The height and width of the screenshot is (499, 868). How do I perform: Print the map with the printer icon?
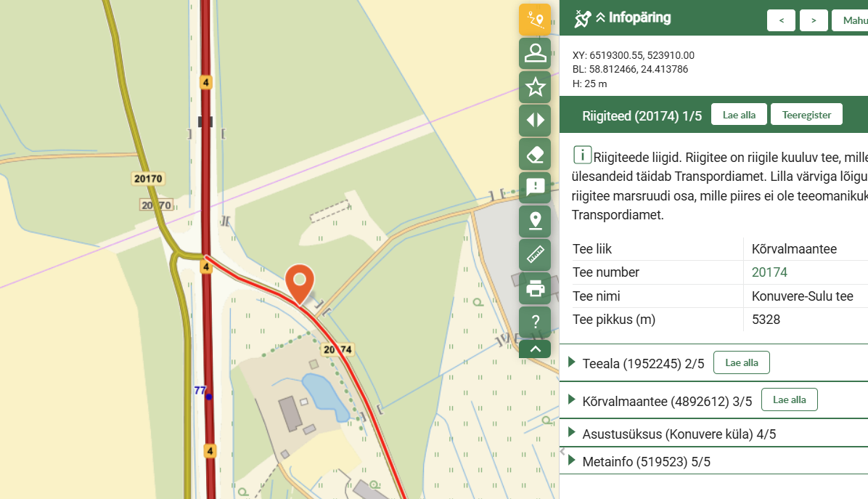click(535, 288)
